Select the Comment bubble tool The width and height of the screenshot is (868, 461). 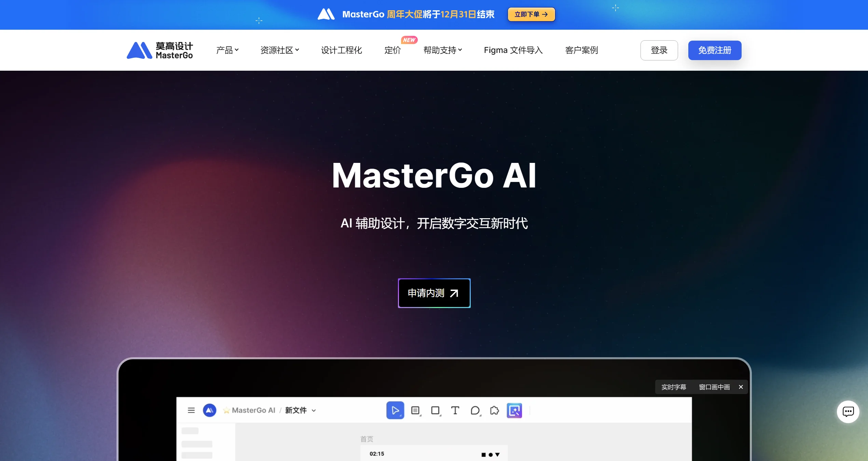[x=475, y=410]
